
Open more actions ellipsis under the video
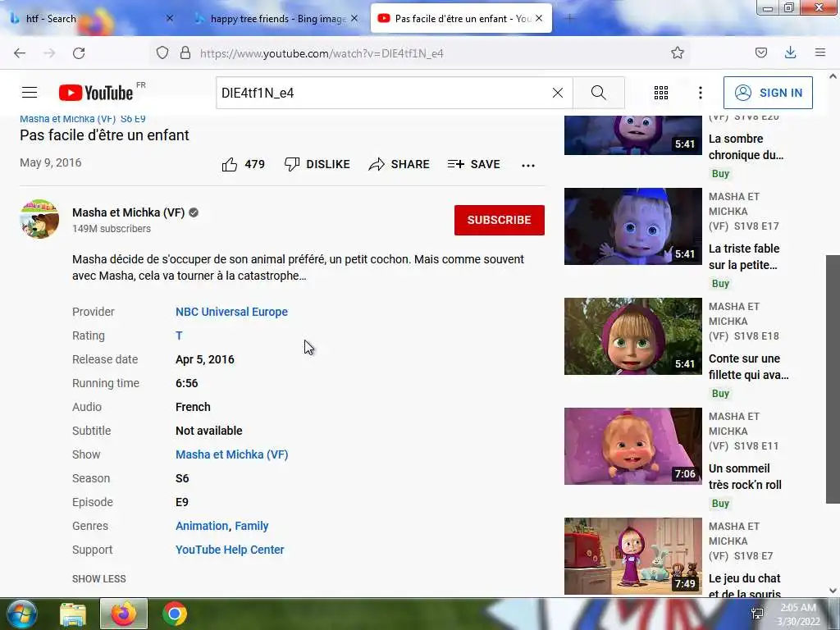[x=528, y=165]
